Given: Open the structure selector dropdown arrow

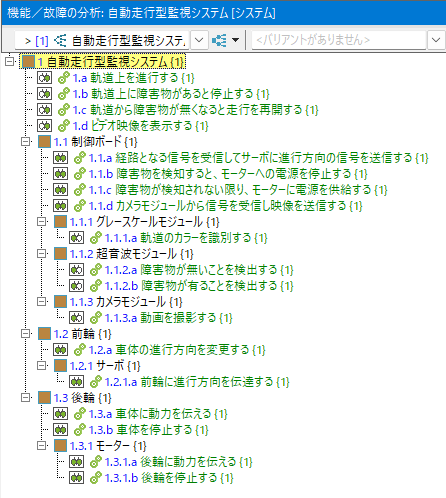Looking at the screenshot, I should [x=199, y=40].
